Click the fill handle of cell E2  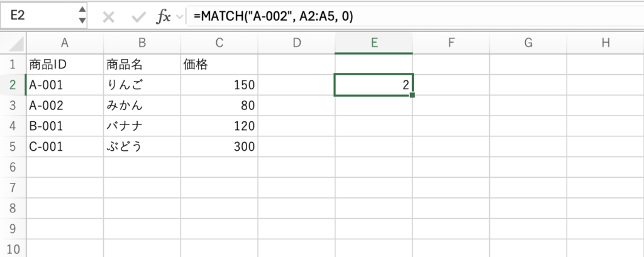pyautogui.click(x=413, y=95)
